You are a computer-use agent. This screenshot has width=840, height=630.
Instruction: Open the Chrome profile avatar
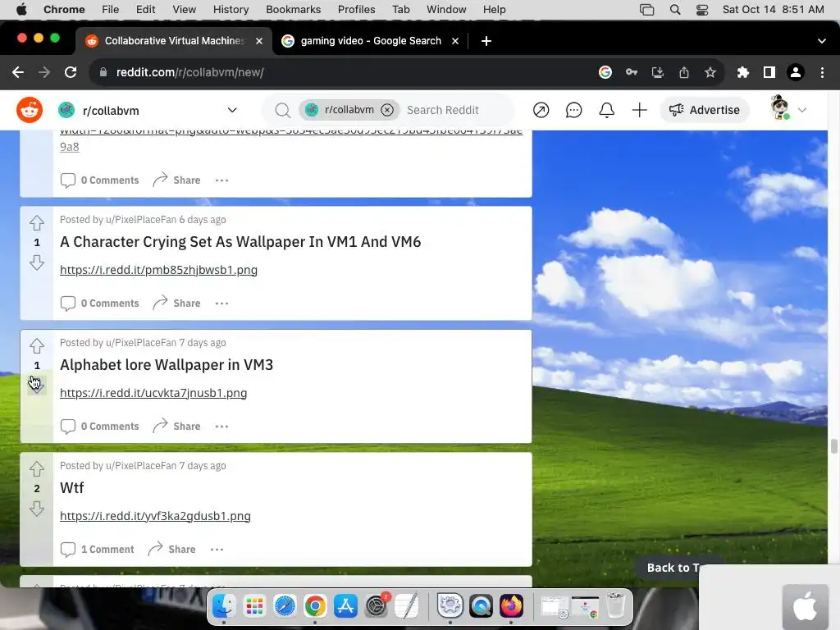coord(796,72)
